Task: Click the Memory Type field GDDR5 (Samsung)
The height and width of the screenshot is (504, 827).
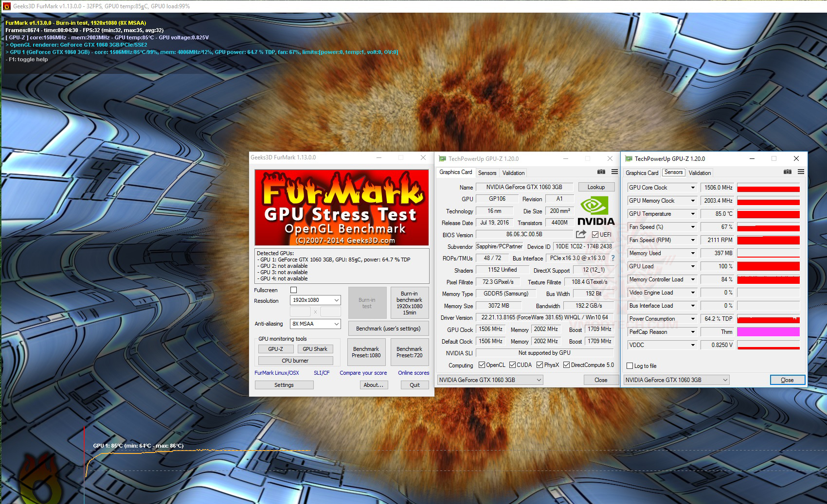Action: pyautogui.click(x=505, y=294)
